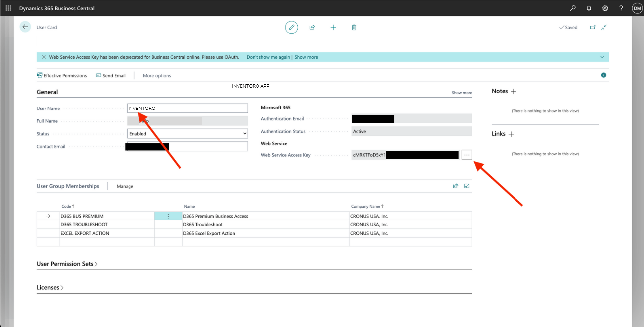The height and width of the screenshot is (327, 644).
Task: Open the settings gear icon
Action: click(x=605, y=8)
